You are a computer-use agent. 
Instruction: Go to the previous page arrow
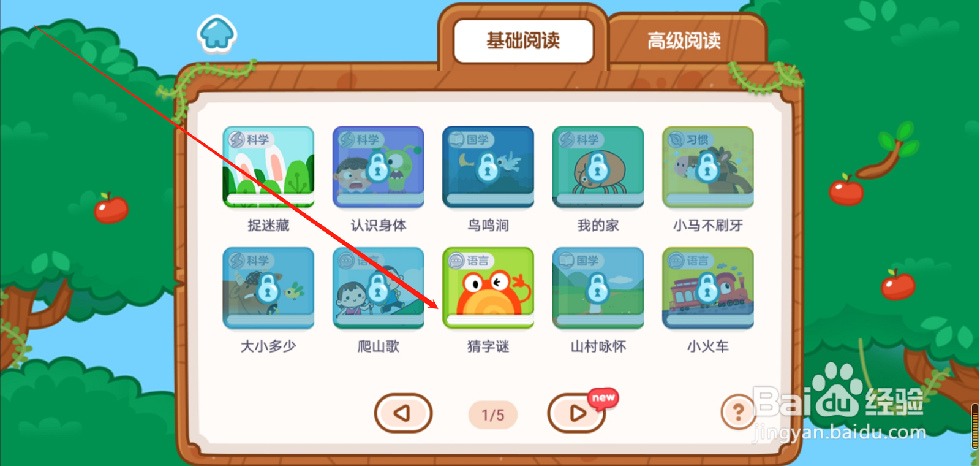[x=403, y=413]
